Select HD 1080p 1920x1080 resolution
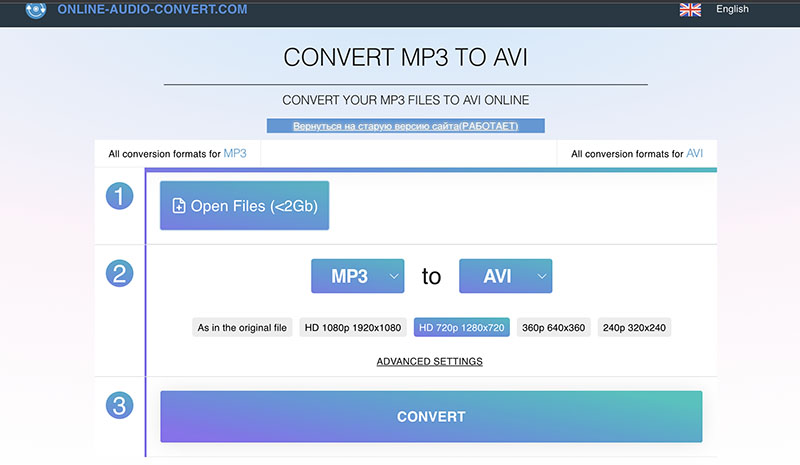This screenshot has height=465, width=800. click(x=353, y=328)
